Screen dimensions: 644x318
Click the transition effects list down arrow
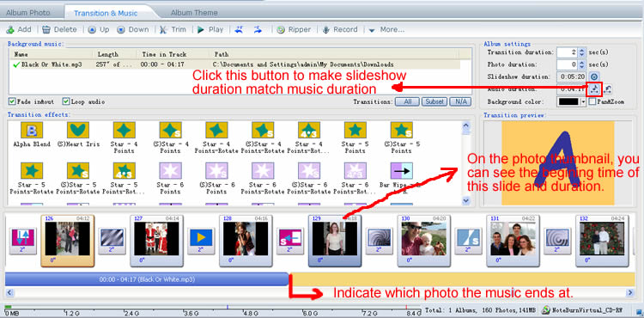(x=465, y=201)
